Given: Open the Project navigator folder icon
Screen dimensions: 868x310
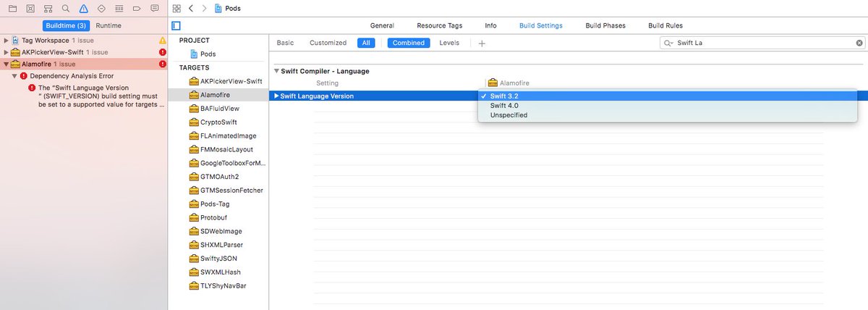Looking at the screenshot, I should tap(12, 8).
